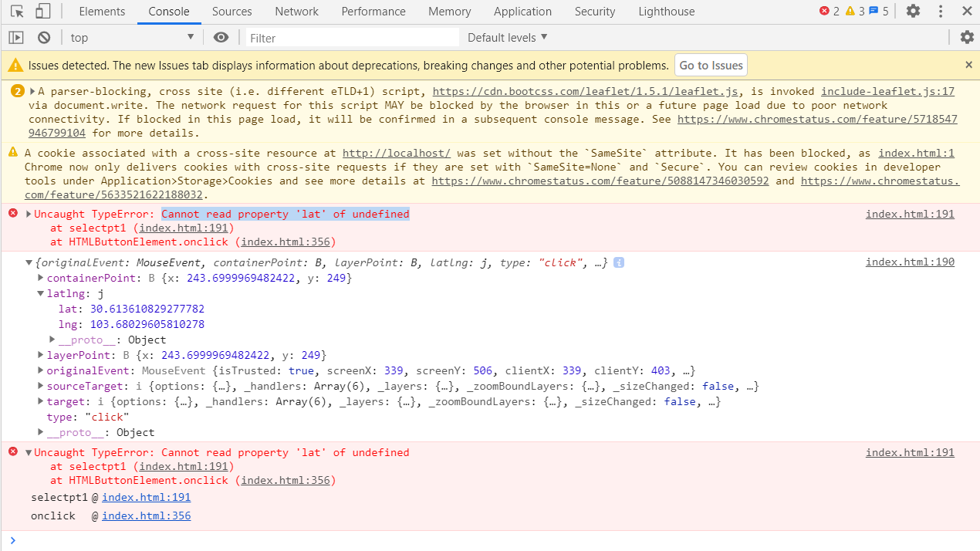The image size is (980, 551).
Task: Open index.html:191 link beside first TypeError
Action: [x=910, y=214]
